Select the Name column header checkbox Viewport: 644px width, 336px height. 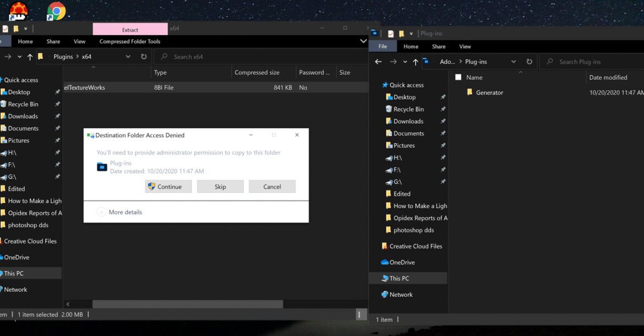[x=459, y=77]
